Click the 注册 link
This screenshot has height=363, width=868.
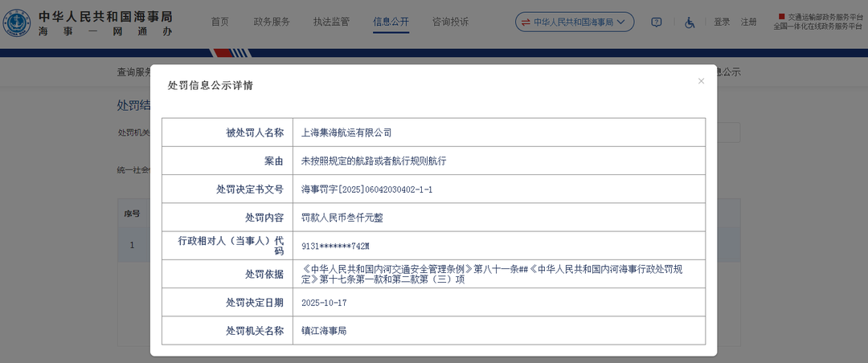click(x=749, y=22)
